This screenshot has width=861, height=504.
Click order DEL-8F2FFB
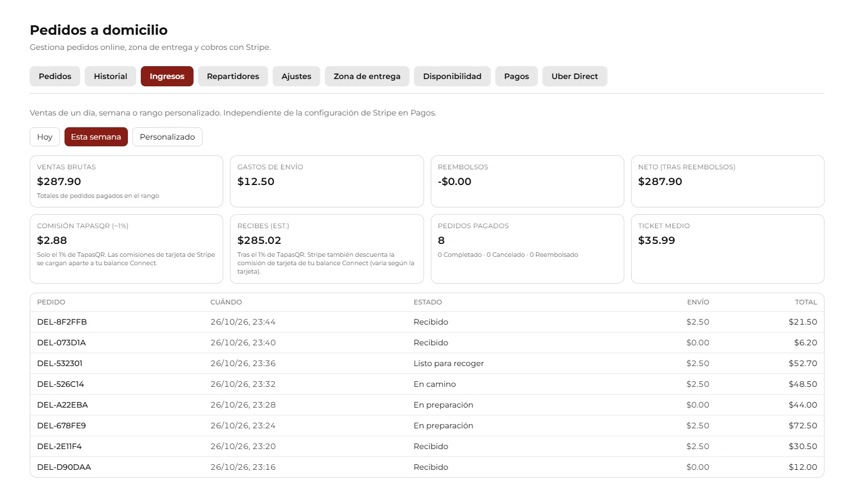click(62, 322)
